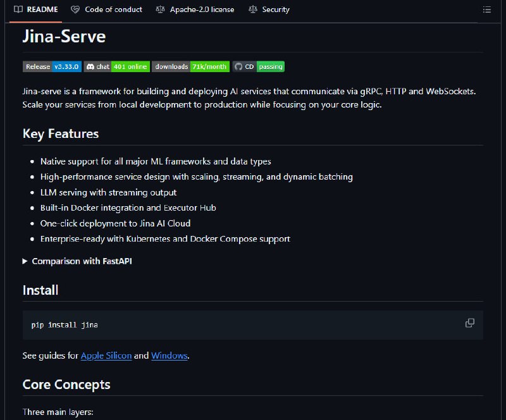Open the Windows guide link
The image size is (506, 420).
(169, 355)
